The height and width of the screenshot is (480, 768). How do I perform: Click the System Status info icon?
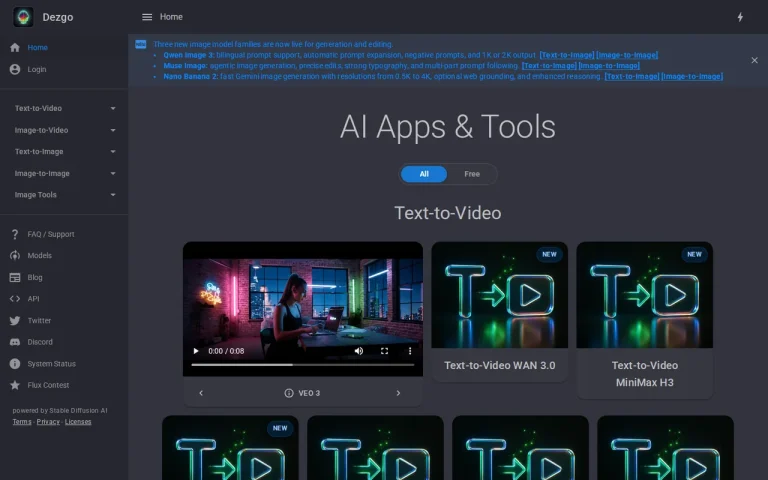point(15,363)
